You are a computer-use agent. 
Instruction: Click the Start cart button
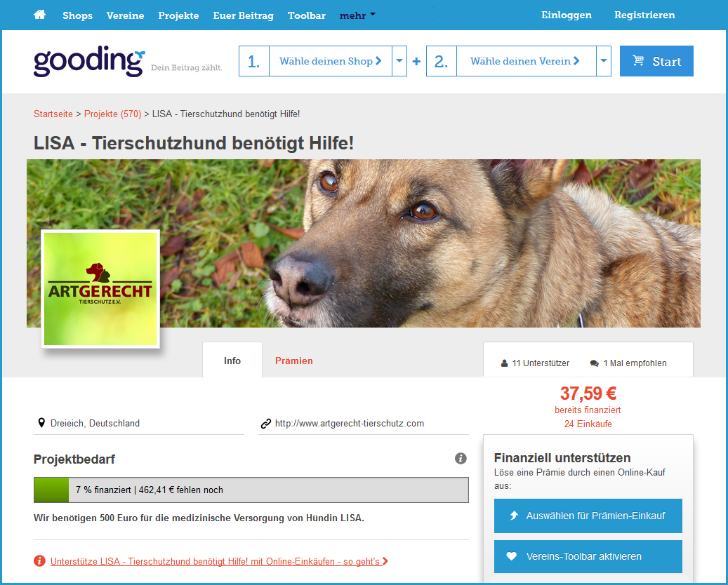tap(656, 61)
